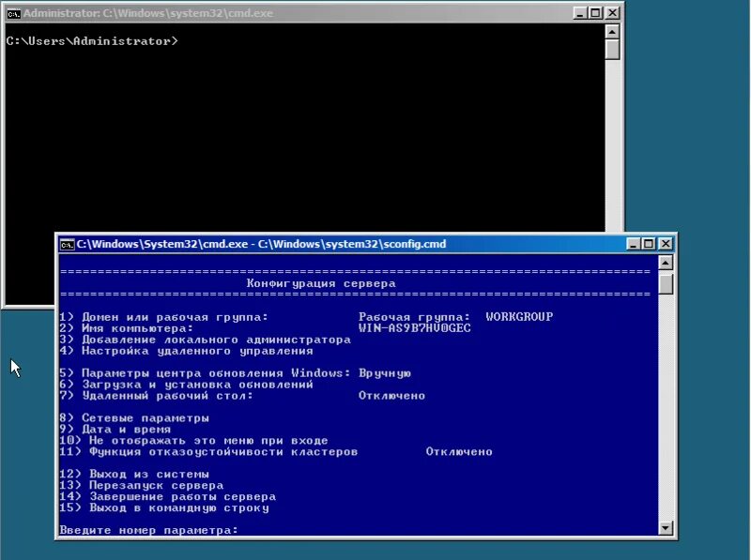Click option 5 'Параметры центра обновления Windows'

coord(205,373)
